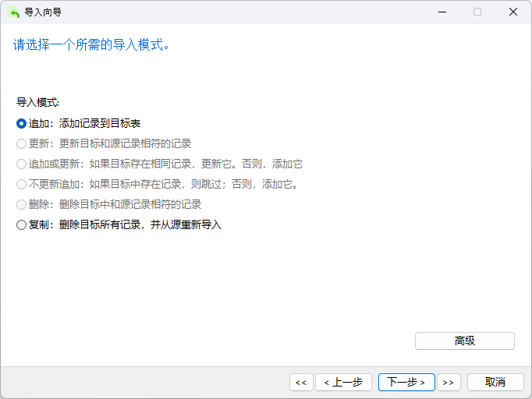Image resolution: width=532 pixels, height=399 pixels.
Task: Choose the 更新 (update) radio option
Action: coord(22,143)
